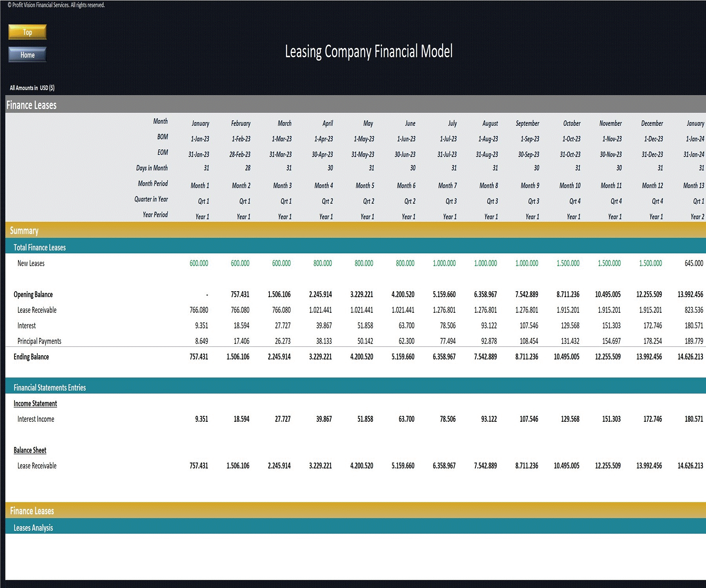Select February Opening Balance 757.431
706x588 pixels.
240,294
